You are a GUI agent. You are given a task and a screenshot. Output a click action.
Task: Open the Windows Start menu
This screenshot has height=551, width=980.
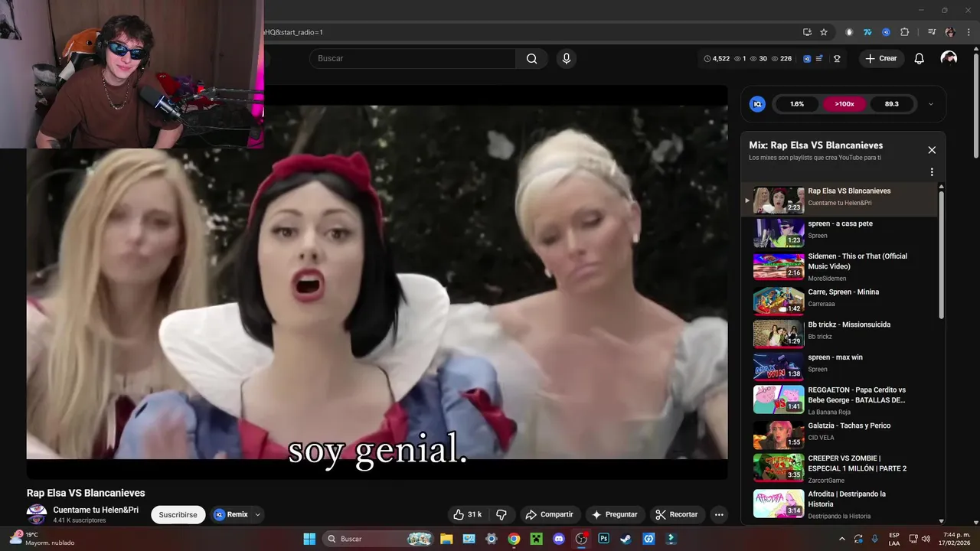point(309,539)
